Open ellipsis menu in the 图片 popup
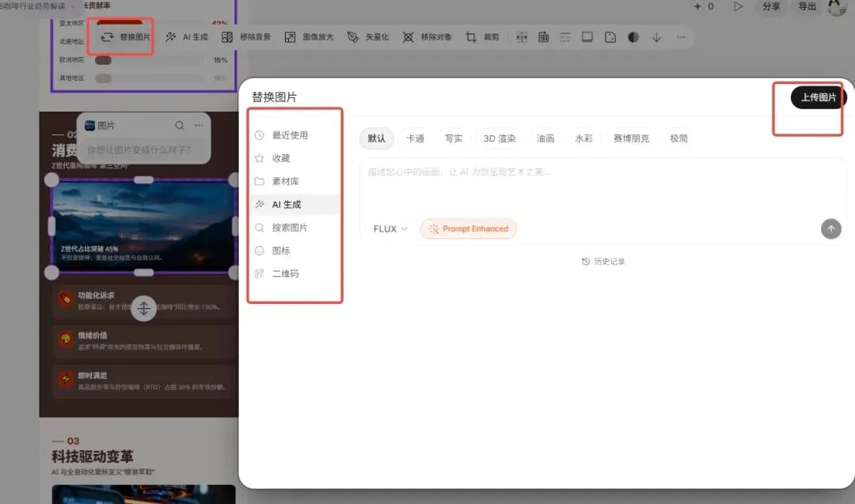The width and height of the screenshot is (855, 504). pyautogui.click(x=199, y=125)
